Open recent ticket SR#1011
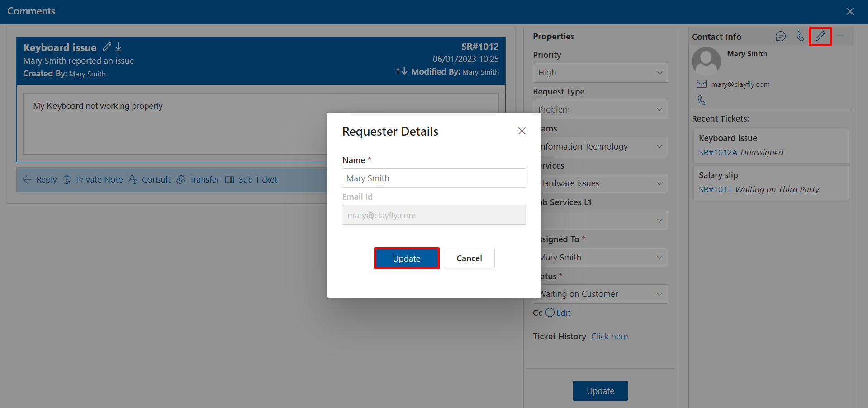This screenshot has height=408, width=868. tap(715, 190)
